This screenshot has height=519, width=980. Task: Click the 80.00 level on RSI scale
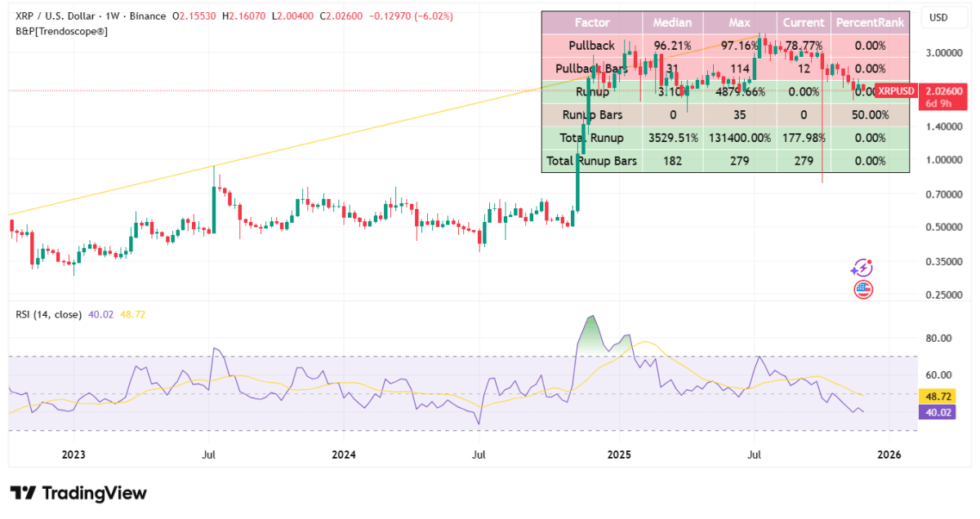(940, 338)
